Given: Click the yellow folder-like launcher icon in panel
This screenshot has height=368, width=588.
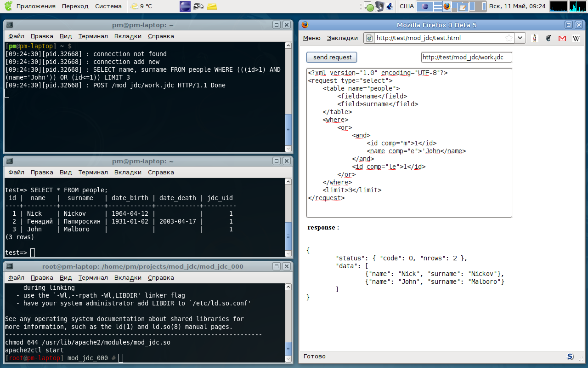Looking at the screenshot, I should tap(212, 6).
